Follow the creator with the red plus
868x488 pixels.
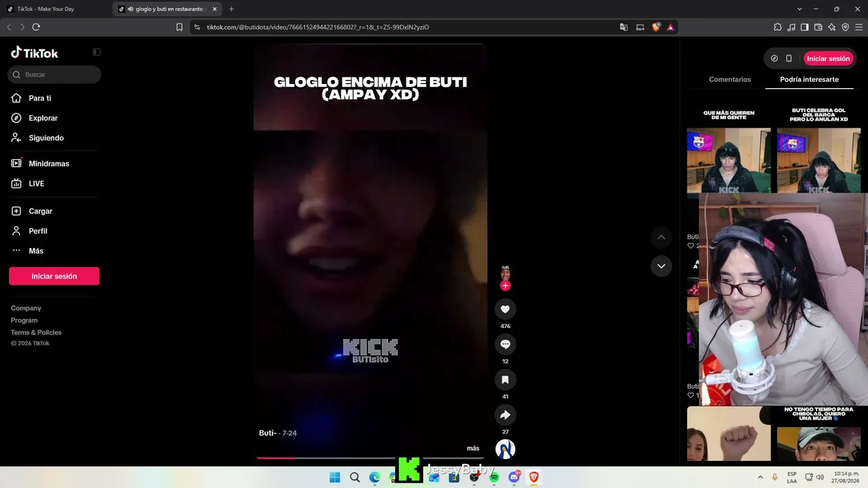coord(505,285)
